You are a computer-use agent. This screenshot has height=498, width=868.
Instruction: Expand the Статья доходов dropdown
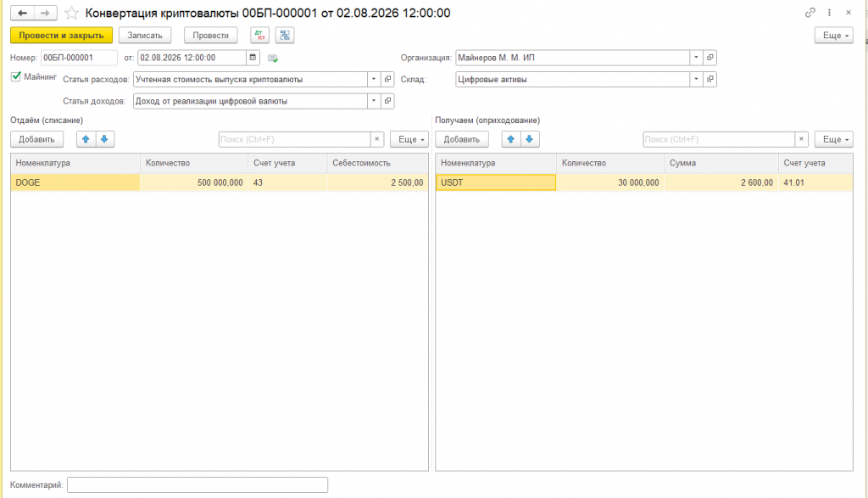click(x=374, y=101)
